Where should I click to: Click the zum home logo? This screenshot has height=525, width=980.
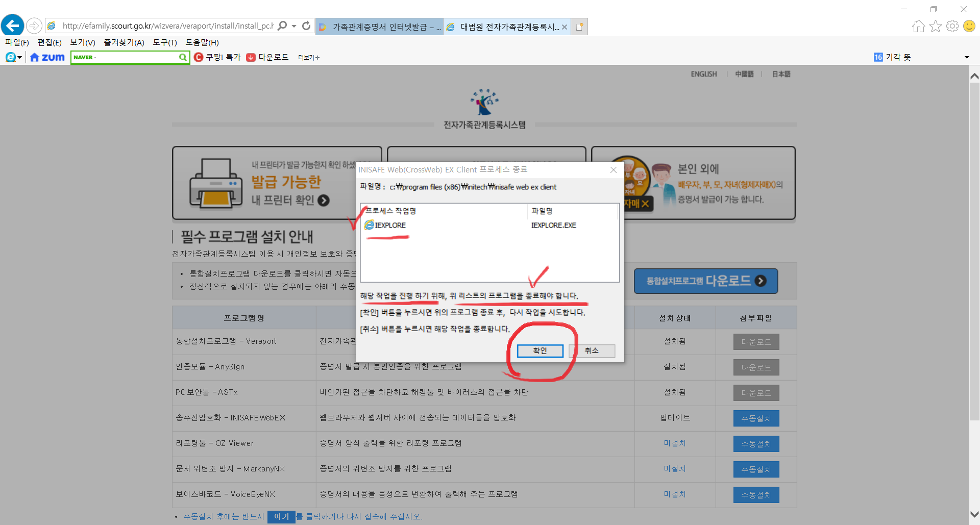tap(47, 57)
